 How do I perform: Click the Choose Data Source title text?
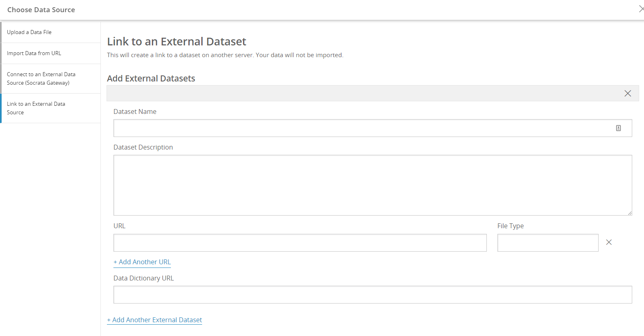point(41,10)
